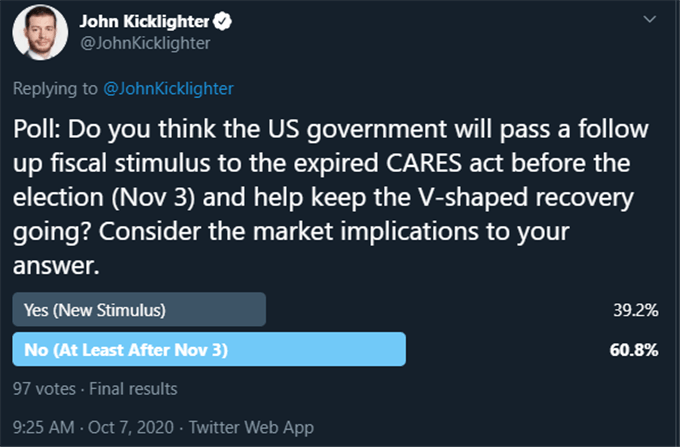This screenshot has width=680, height=447.
Task: Click the 'Replying to' label
Action: click(x=55, y=88)
